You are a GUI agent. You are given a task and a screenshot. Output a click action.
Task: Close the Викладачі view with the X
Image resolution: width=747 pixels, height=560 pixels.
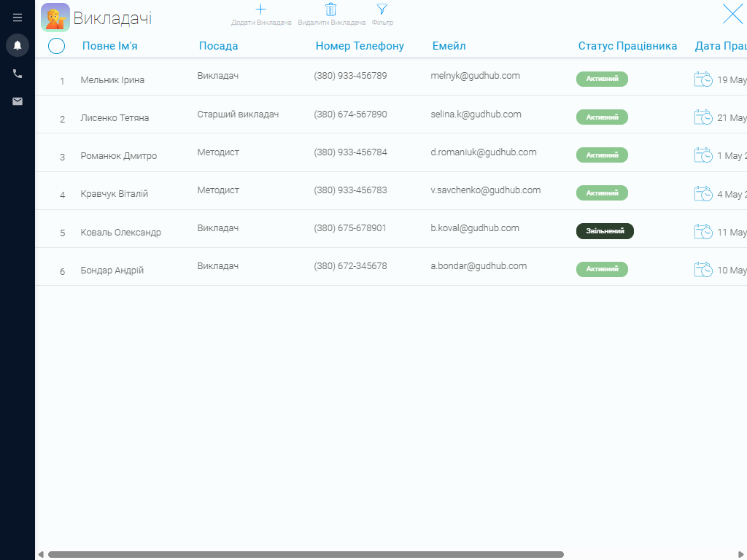point(732,14)
